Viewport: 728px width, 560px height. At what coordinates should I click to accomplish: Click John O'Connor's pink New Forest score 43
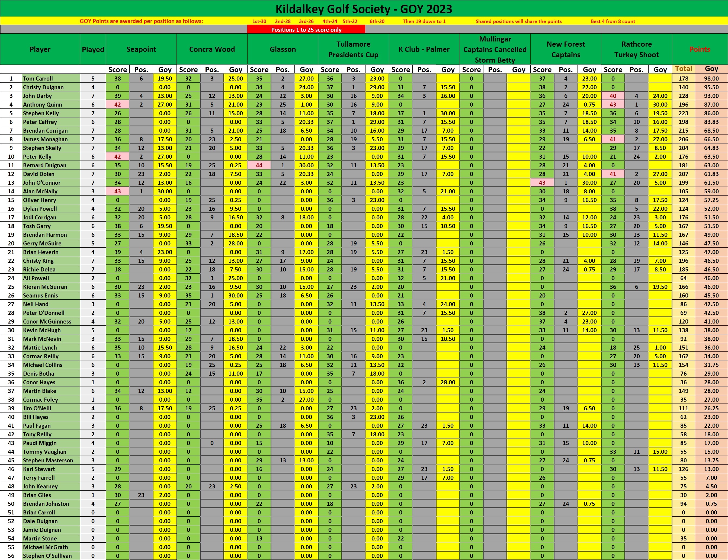pos(542,183)
